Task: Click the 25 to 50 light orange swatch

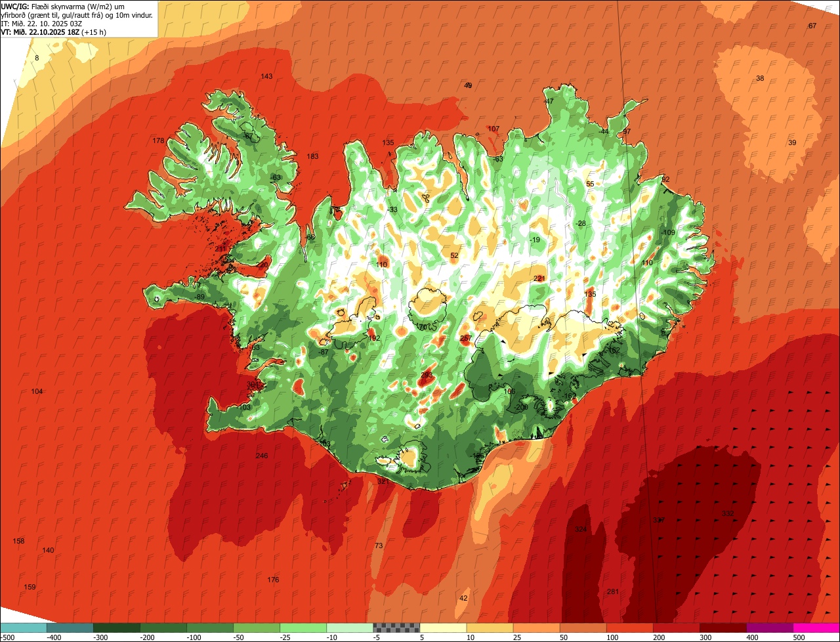Action: (535, 627)
